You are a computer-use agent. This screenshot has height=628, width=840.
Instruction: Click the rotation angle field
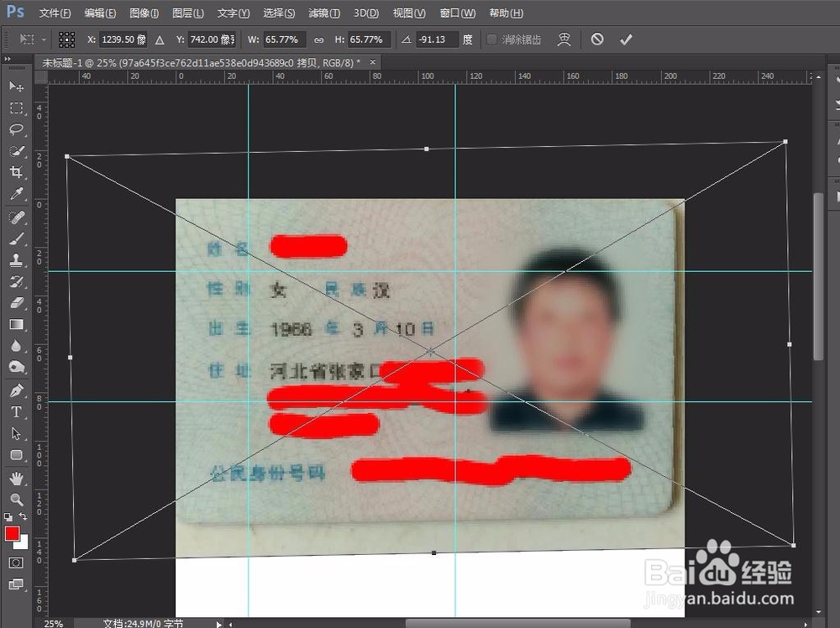point(437,39)
